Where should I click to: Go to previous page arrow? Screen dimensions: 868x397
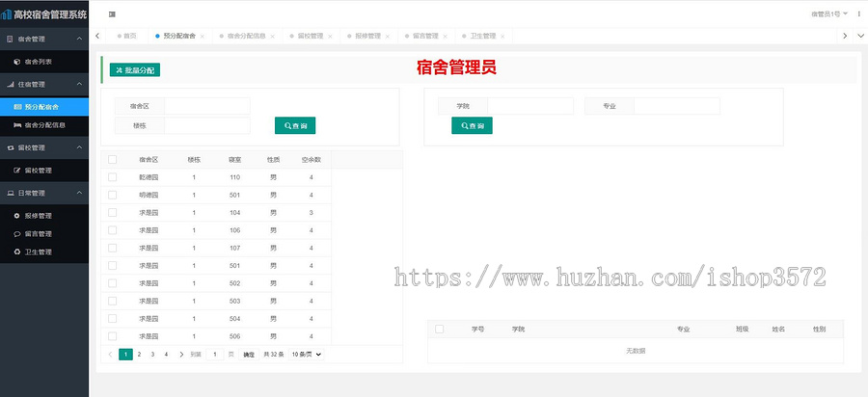tap(110, 355)
